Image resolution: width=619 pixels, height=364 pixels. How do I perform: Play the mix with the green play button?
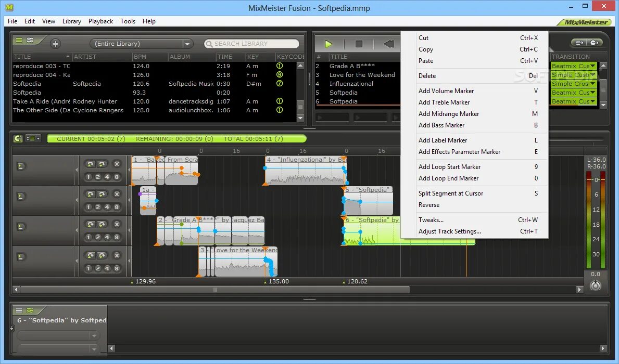coord(329,44)
